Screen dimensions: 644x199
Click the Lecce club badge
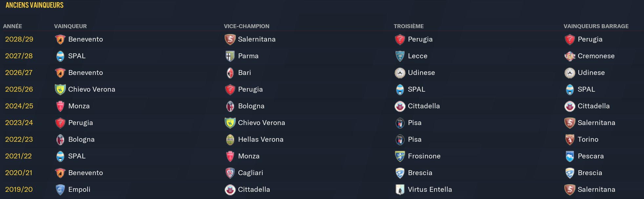click(400, 56)
